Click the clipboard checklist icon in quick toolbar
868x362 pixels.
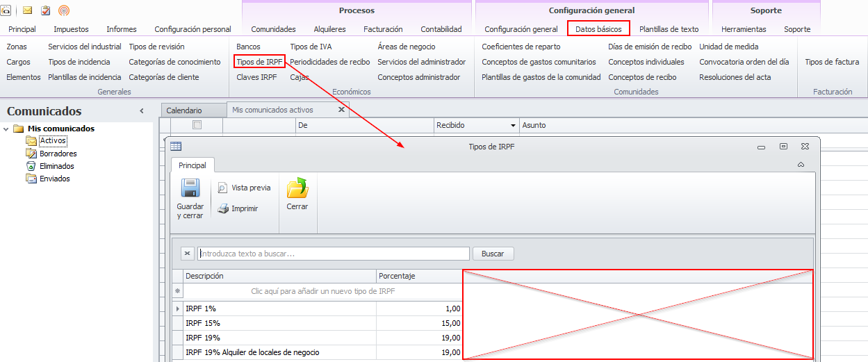pyautogui.click(x=46, y=10)
